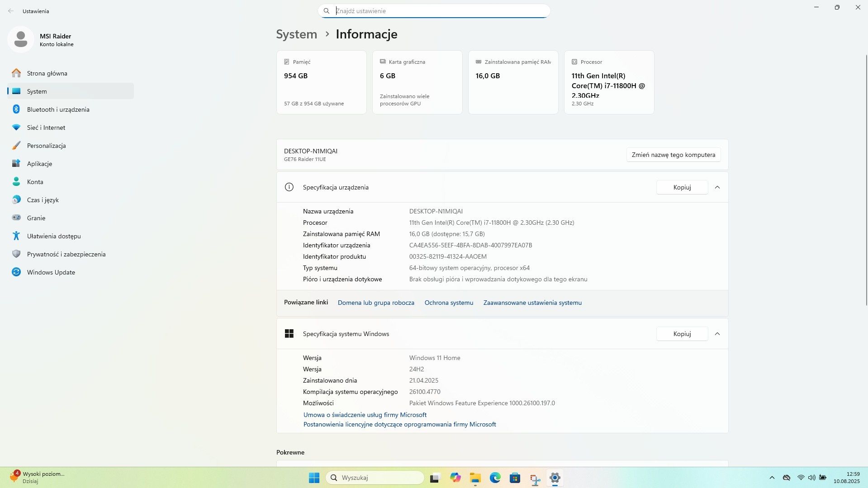
Task: Open Domena lub grupa robocza link
Action: [x=376, y=303]
